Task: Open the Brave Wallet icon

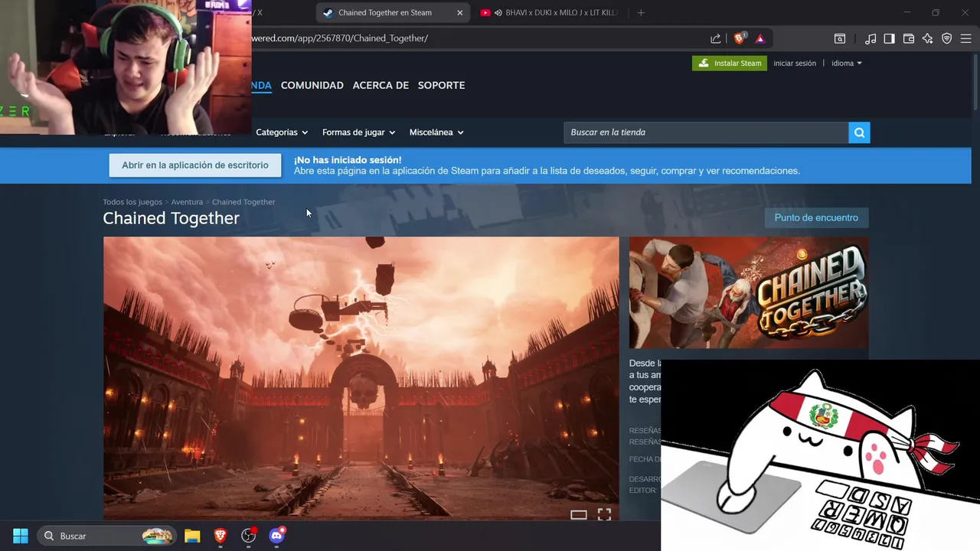Action: [909, 38]
